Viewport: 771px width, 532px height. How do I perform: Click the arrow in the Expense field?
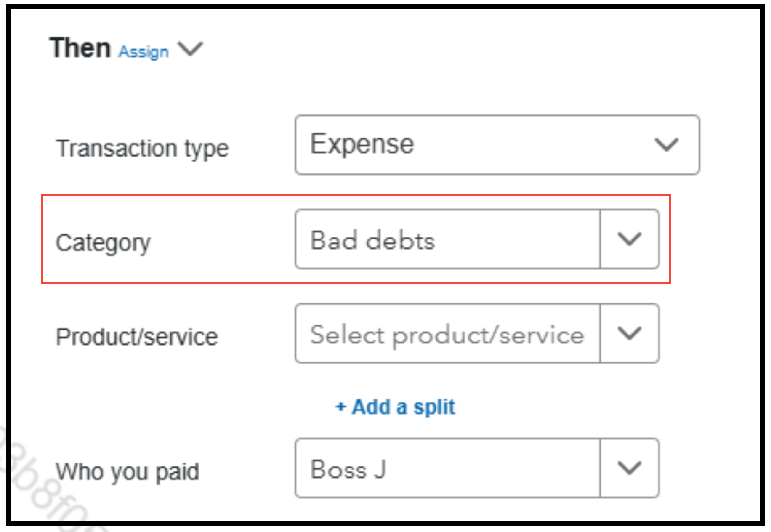[x=666, y=145]
